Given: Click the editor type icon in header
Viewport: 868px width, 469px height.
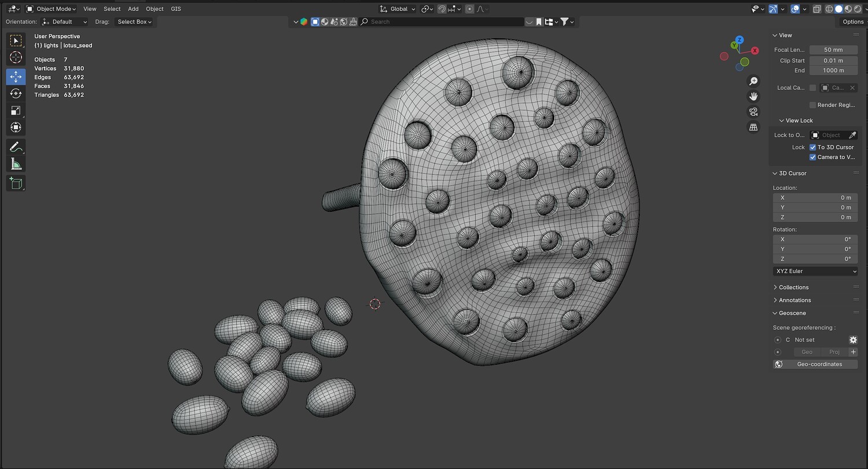Looking at the screenshot, I should (x=13, y=9).
